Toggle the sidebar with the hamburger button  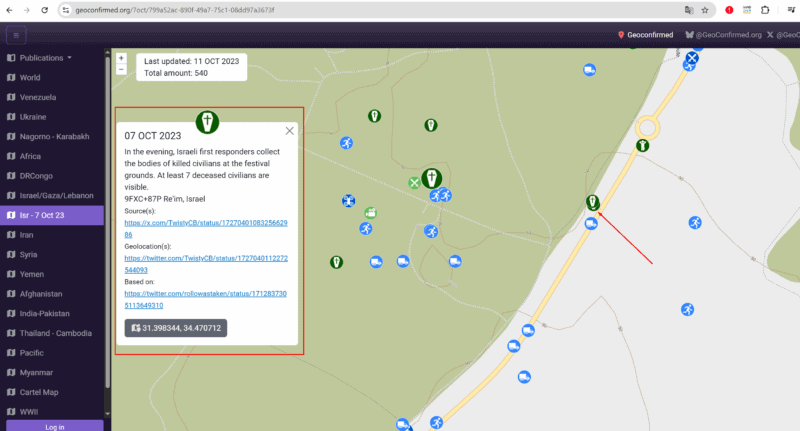pyautogui.click(x=16, y=36)
